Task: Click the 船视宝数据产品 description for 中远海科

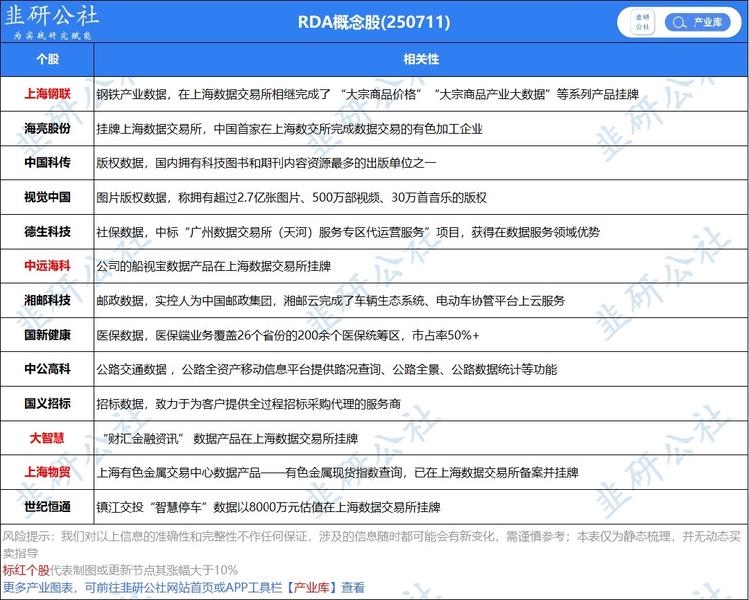Action: click(214, 266)
